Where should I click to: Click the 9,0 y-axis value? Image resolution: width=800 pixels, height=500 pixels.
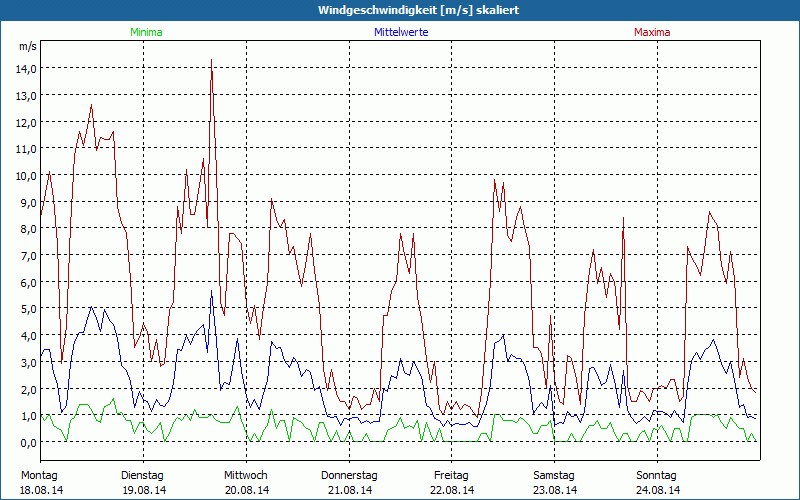29,203
